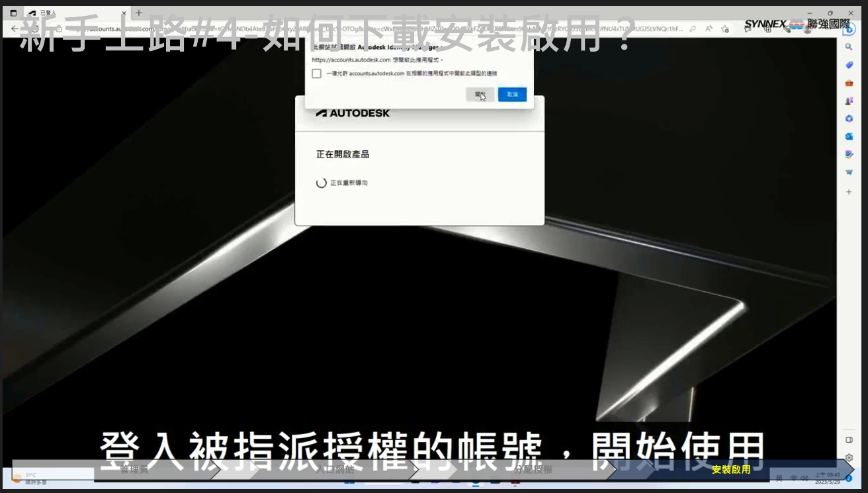Screen dimensions: 868x493
Task: Select the signed-in Autodesk browser tab
Action: tap(73, 13)
